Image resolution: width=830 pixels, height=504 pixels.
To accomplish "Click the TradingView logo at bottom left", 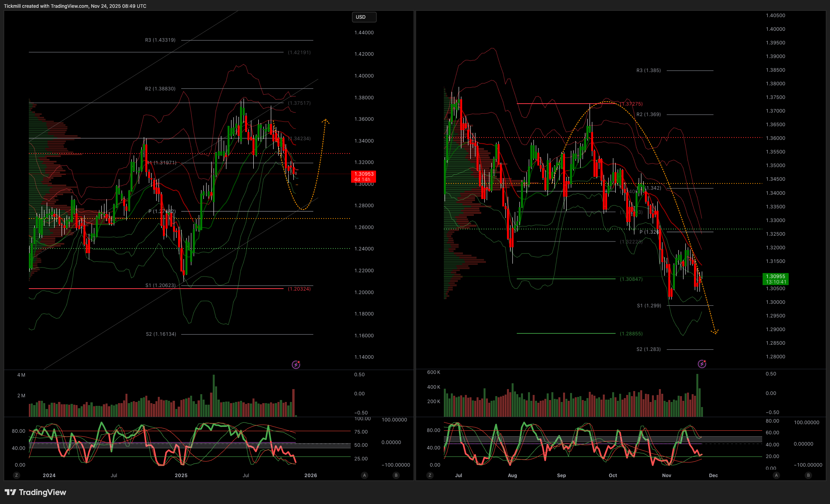I will click(35, 492).
